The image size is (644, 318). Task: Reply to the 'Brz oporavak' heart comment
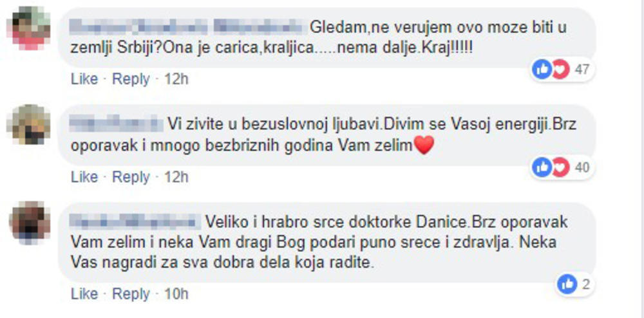tap(131, 177)
